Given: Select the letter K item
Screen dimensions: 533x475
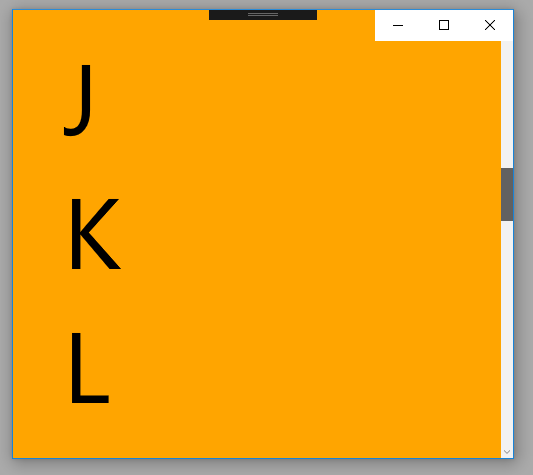Looking at the screenshot, I should pos(96,234).
